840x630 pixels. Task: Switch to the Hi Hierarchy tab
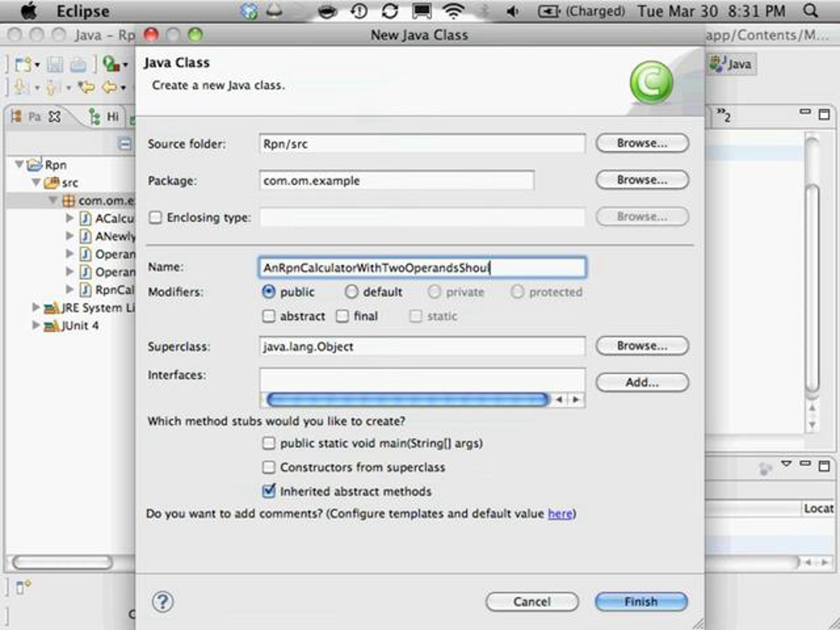tap(104, 117)
